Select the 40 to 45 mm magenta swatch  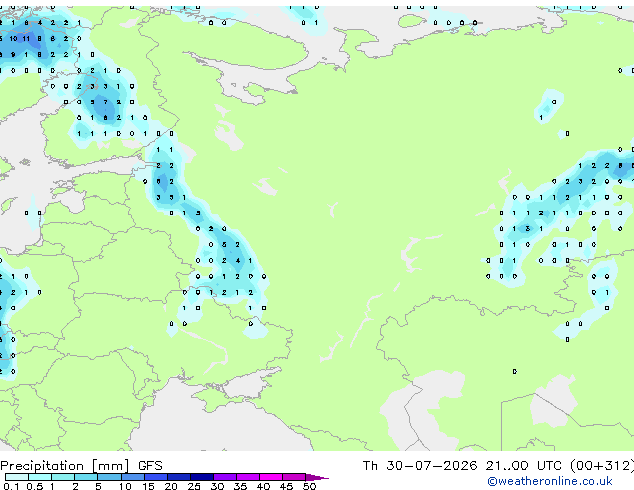tap(271, 477)
